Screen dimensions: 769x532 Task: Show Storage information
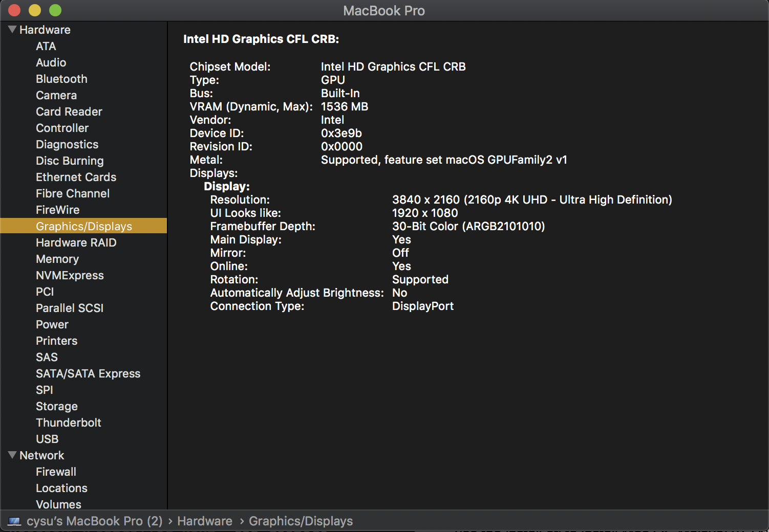57,406
